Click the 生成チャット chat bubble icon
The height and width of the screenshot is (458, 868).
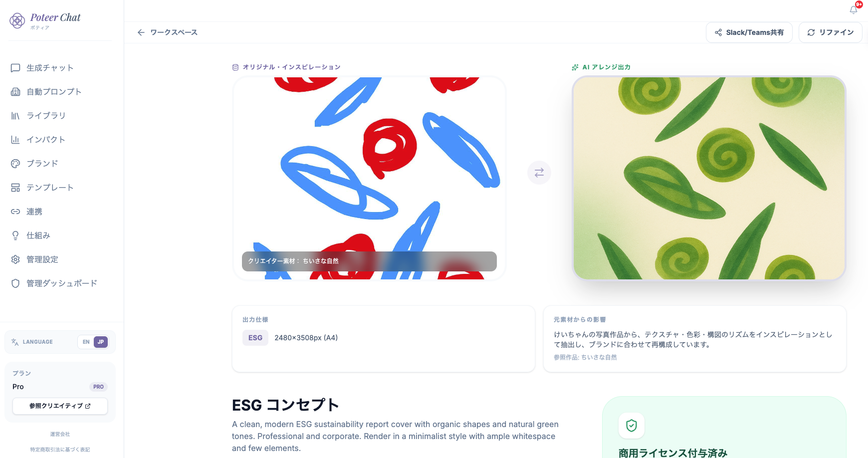click(15, 68)
